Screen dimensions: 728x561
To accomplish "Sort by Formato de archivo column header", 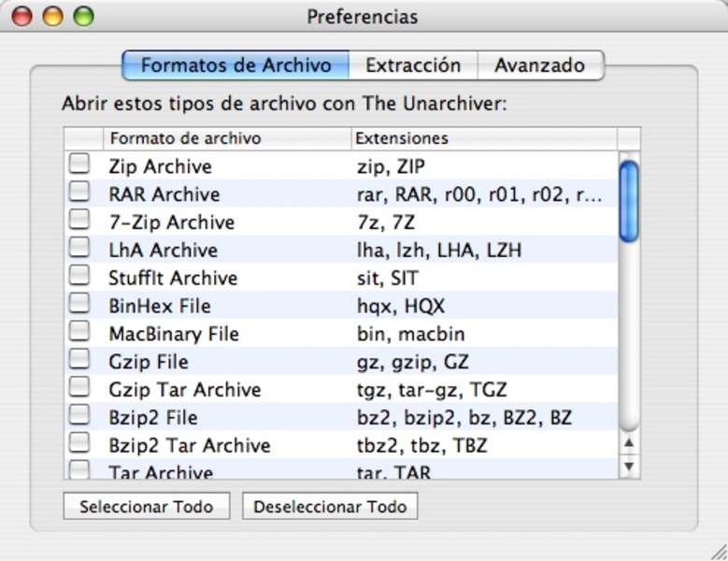I will [227, 138].
